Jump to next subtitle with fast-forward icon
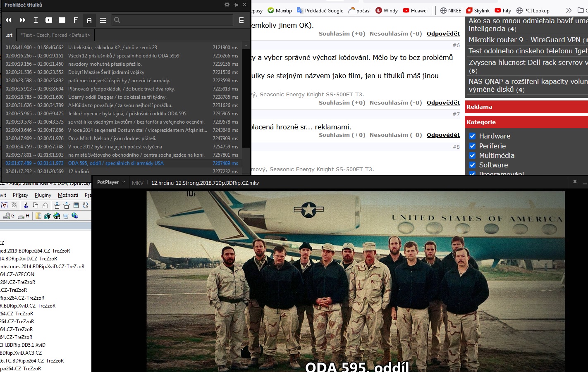Screen dimensions: 588x372 23,20
